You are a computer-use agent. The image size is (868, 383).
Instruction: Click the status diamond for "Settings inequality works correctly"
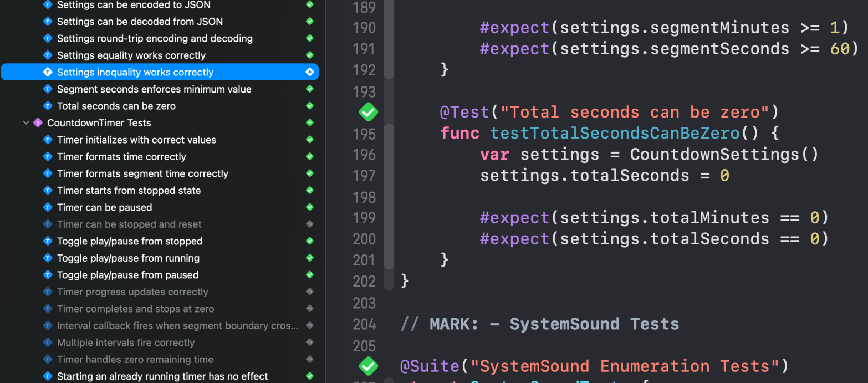tap(310, 72)
